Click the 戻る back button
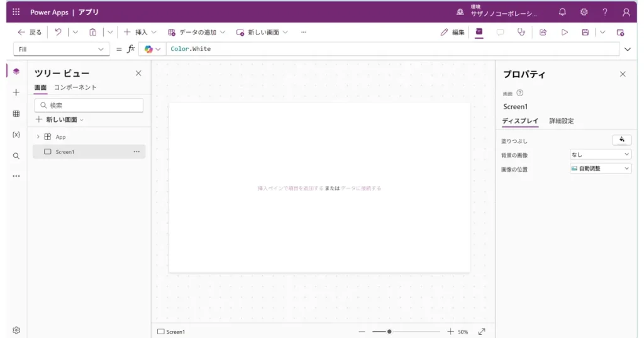The width and height of the screenshot is (644, 338). (30, 32)
